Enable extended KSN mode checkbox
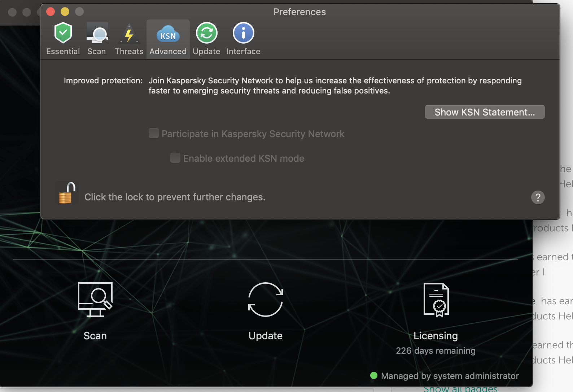This screenshot has height=392, width=573. (x=175, y=158)
